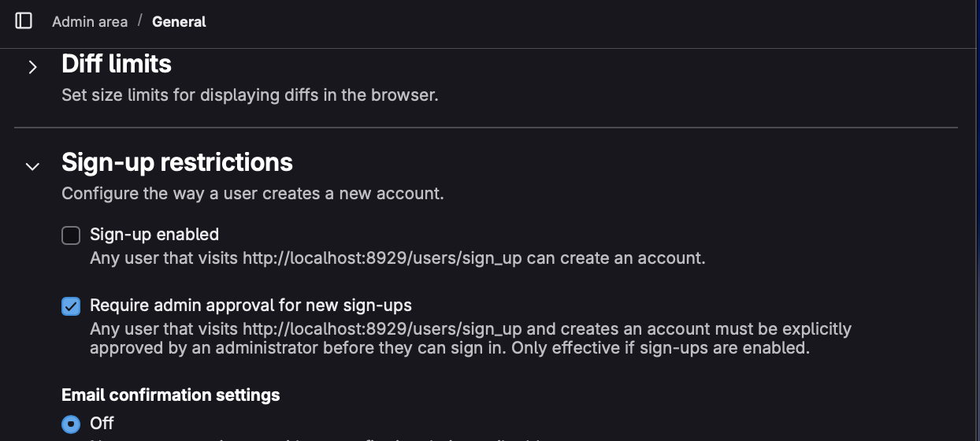Click the Diff limits heading
This screenshot has width=980, height=441.
tap(117, 64)
